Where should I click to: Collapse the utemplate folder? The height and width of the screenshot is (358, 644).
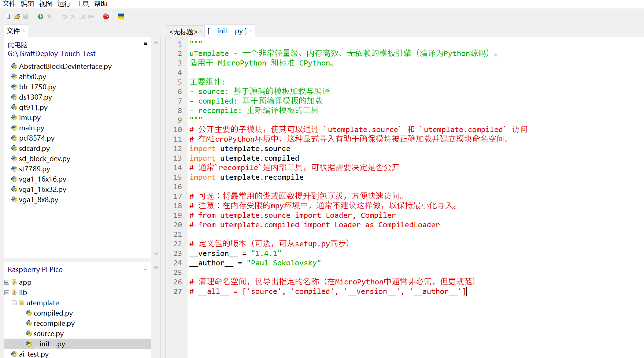[14, 303]
